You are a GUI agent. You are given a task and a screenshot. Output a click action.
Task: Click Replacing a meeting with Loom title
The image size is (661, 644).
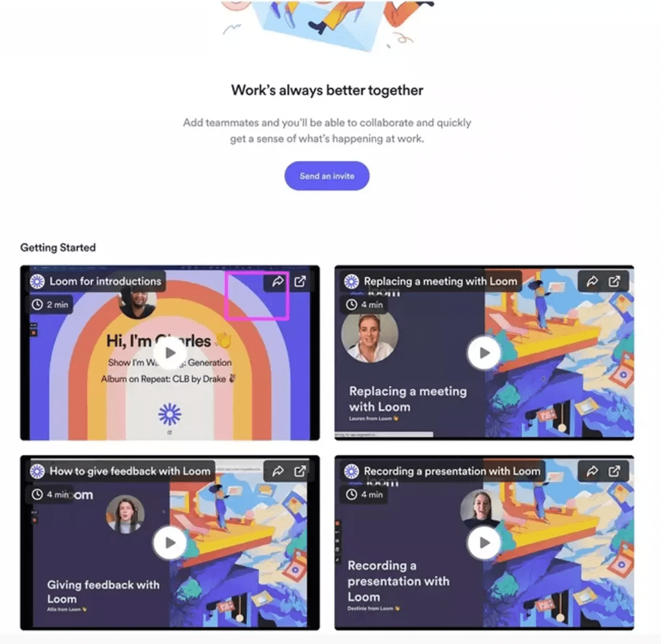(x=440, y=281)
